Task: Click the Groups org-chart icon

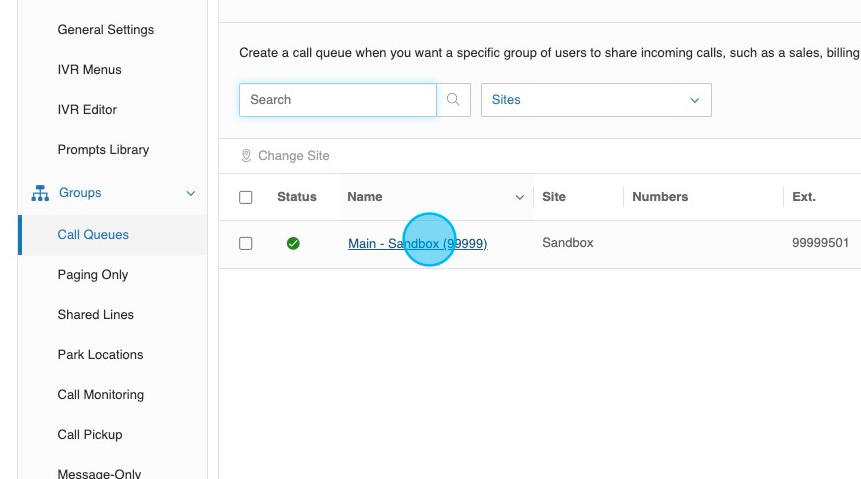Action: tap(38, 193)
